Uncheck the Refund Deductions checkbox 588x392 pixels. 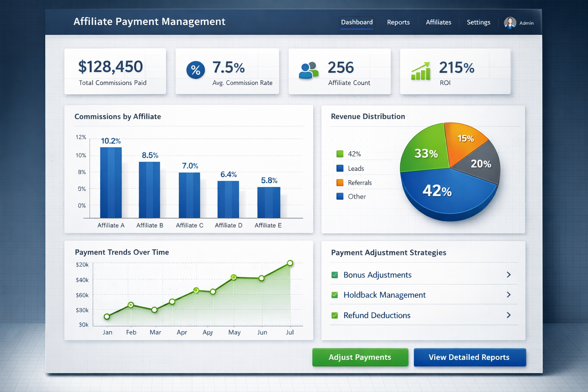pyautogui.click(x=335, y=315)
